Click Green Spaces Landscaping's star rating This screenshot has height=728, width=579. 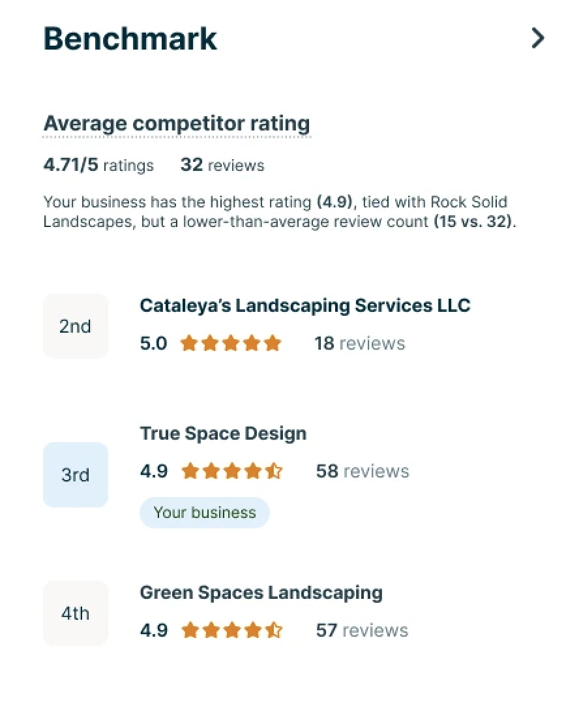[x=231, y=630]
